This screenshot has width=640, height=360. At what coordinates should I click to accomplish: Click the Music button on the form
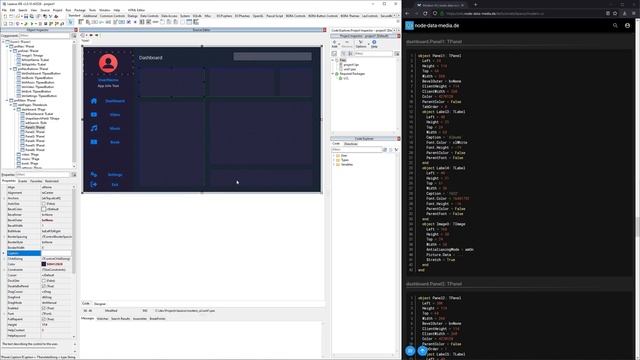pyautogui.click(x=115, y=128)
